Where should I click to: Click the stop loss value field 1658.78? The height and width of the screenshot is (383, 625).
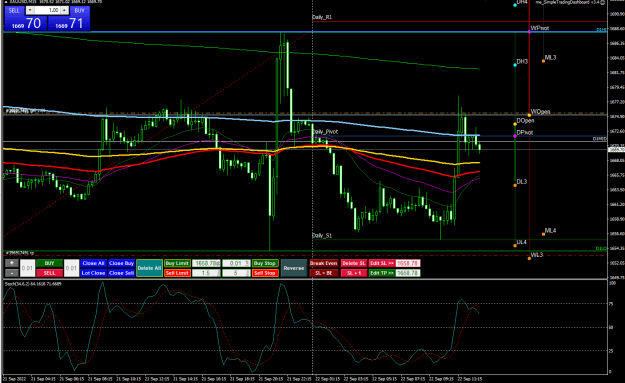pos(408,263)
